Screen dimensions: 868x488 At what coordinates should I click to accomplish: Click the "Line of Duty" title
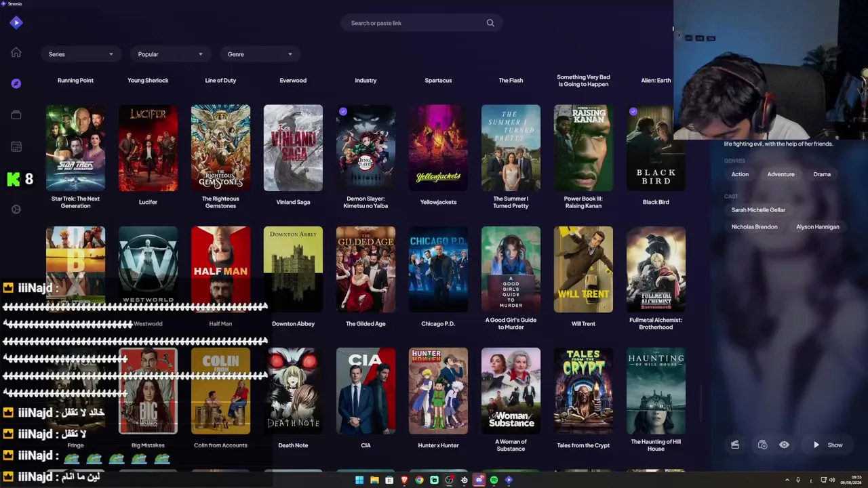[220, 81]
